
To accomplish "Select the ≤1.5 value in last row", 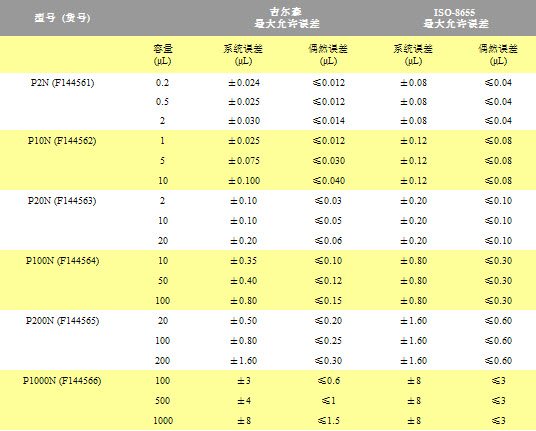I will [x=329, y=420].
